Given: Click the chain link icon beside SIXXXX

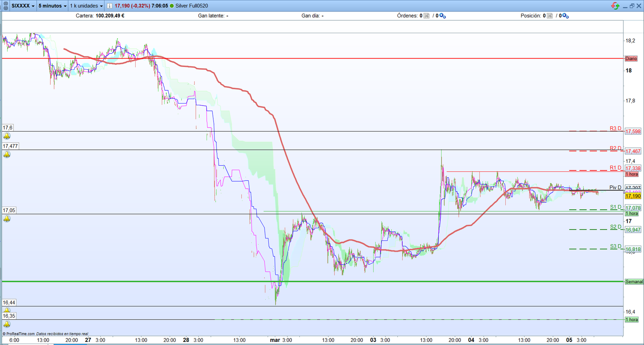Looking at the screenshot, I should [x=6, y=6].
